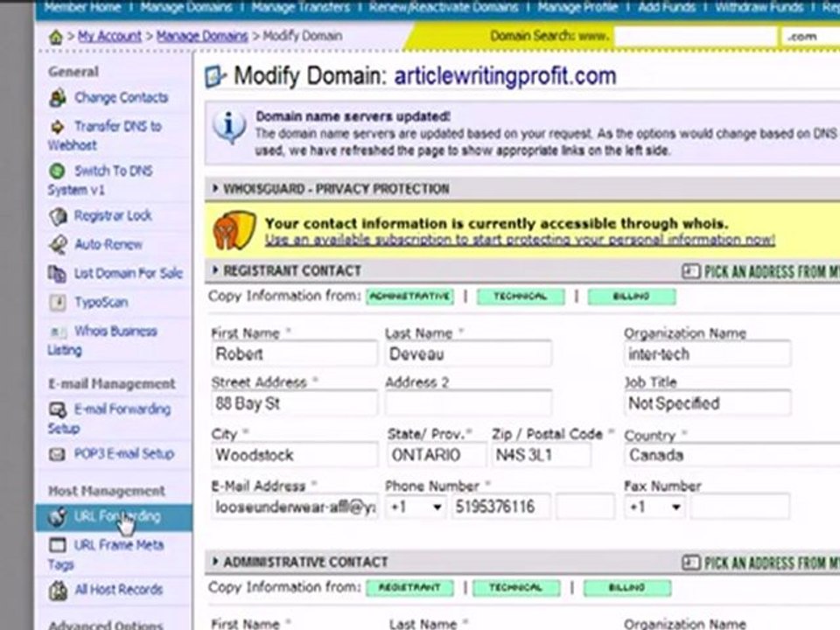Click the blue info icon in notice

[229, 128]
